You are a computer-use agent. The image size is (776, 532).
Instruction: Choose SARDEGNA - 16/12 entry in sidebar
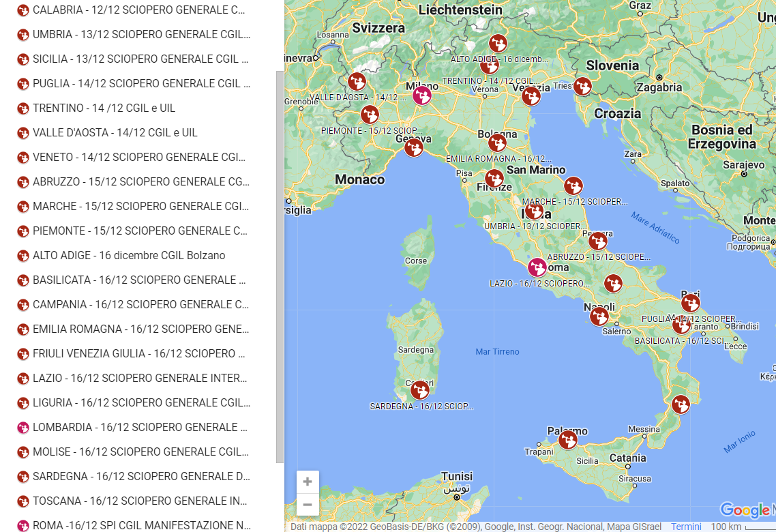140,476
